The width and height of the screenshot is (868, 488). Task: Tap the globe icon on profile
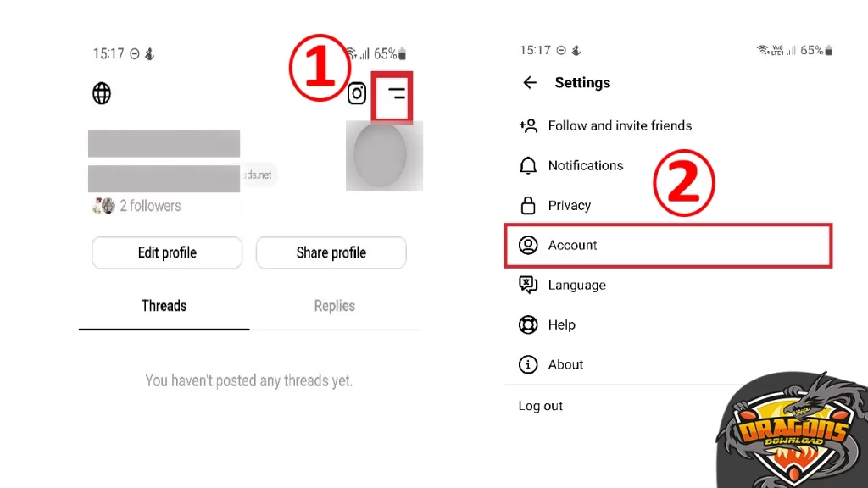[102, 93]
